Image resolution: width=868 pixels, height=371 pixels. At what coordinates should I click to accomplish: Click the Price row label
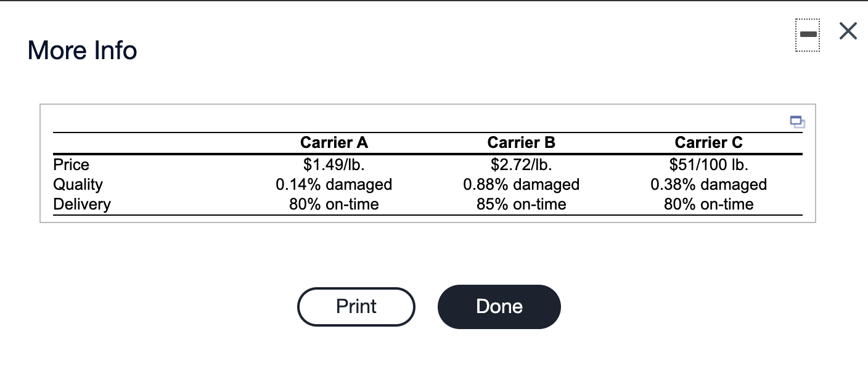click(72, 165)
